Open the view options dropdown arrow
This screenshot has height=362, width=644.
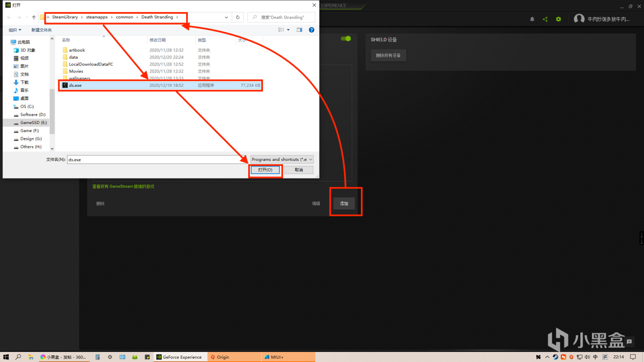tap(288, 30)
